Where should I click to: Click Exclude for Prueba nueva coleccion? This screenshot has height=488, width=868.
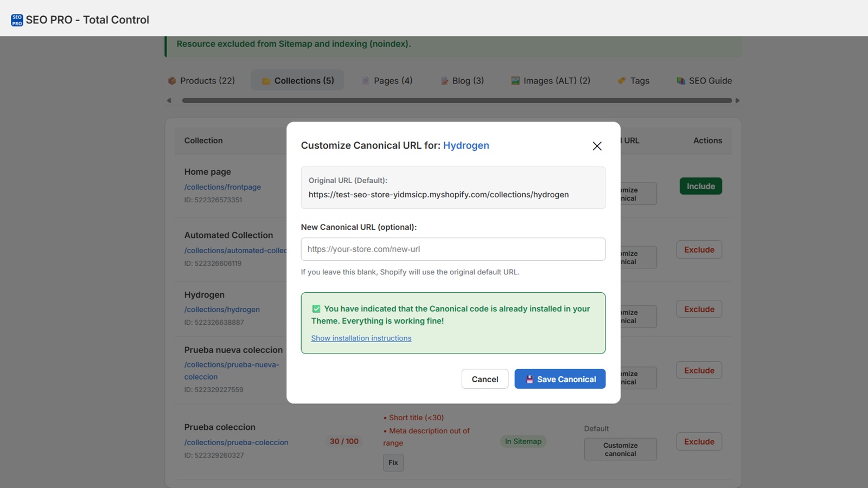click(699, 370)
